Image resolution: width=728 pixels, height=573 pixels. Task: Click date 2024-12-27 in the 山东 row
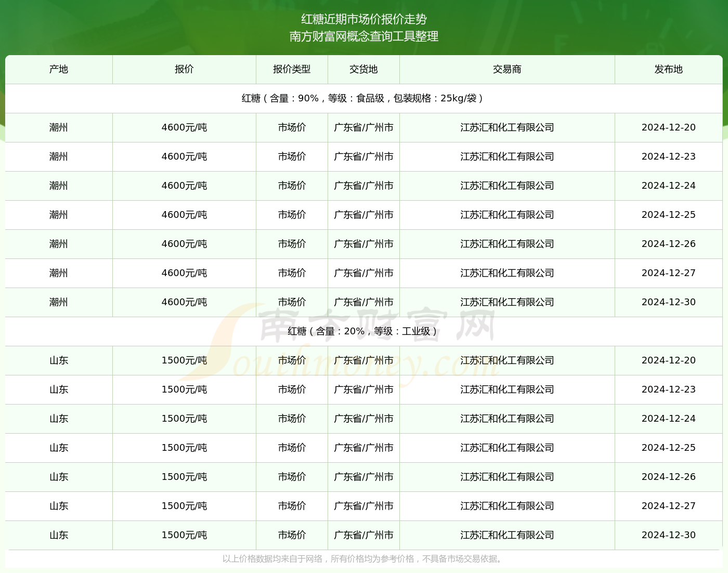[x=669, y=506]
